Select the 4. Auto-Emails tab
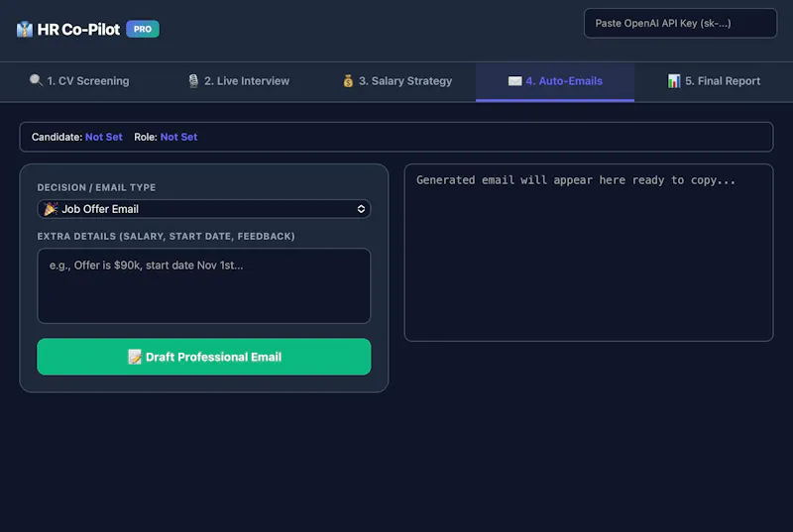The width and height of the screenshot is (793, 532). tap(555, 81)
